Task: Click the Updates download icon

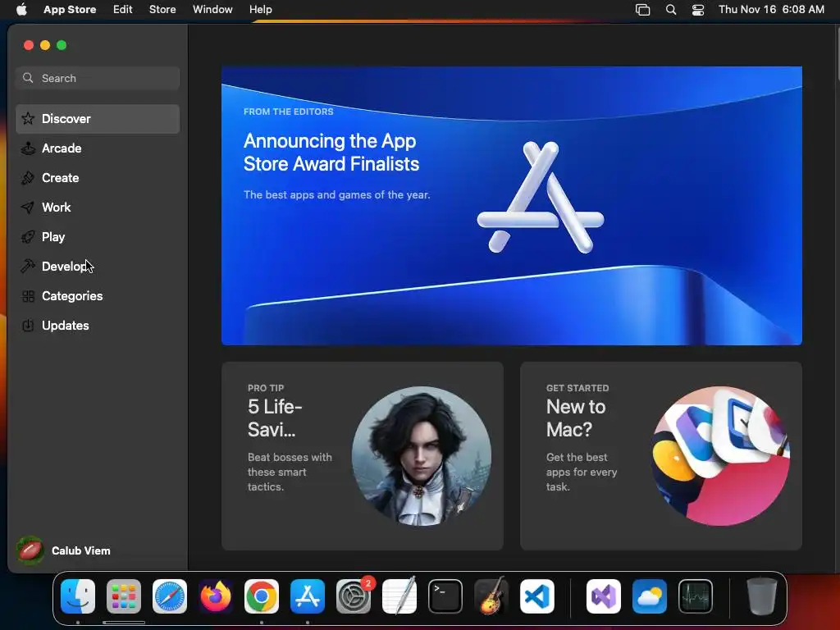Action: coord(28,325)
